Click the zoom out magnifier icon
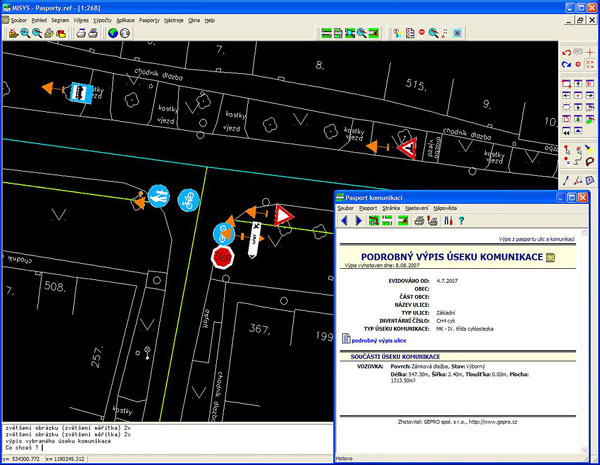Screen dimensions: 600x465 coord(37,33)
